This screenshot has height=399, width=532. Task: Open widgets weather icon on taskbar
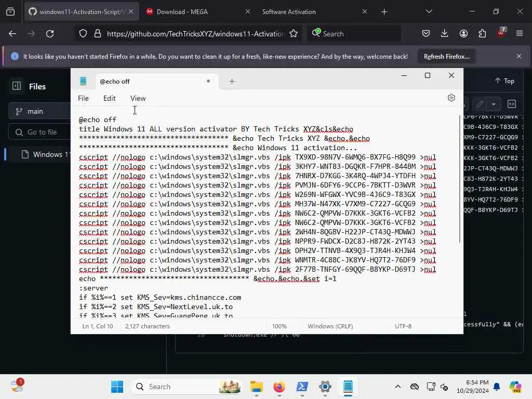click(x=16, y=386)
